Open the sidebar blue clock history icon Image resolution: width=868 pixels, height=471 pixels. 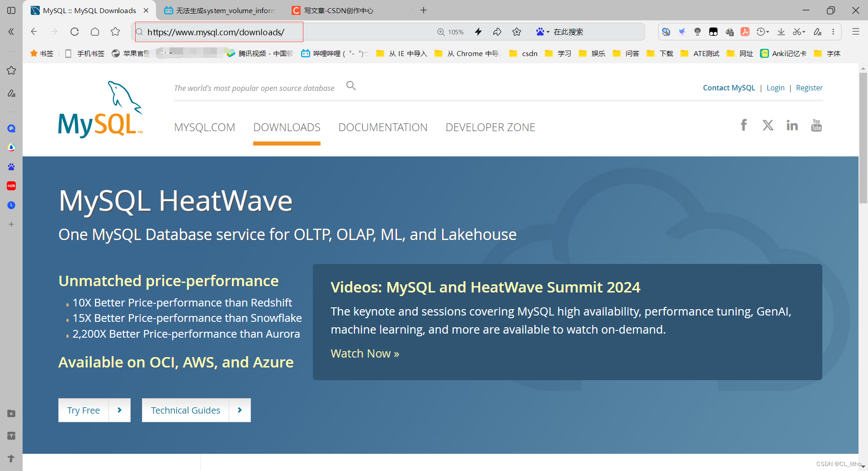click(x=11, y=205)
